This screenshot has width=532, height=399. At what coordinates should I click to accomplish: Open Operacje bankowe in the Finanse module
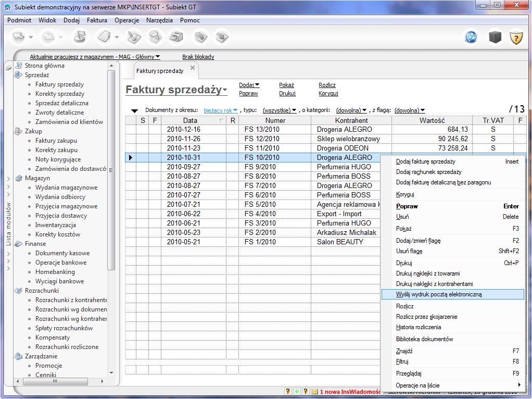(60, 263)
